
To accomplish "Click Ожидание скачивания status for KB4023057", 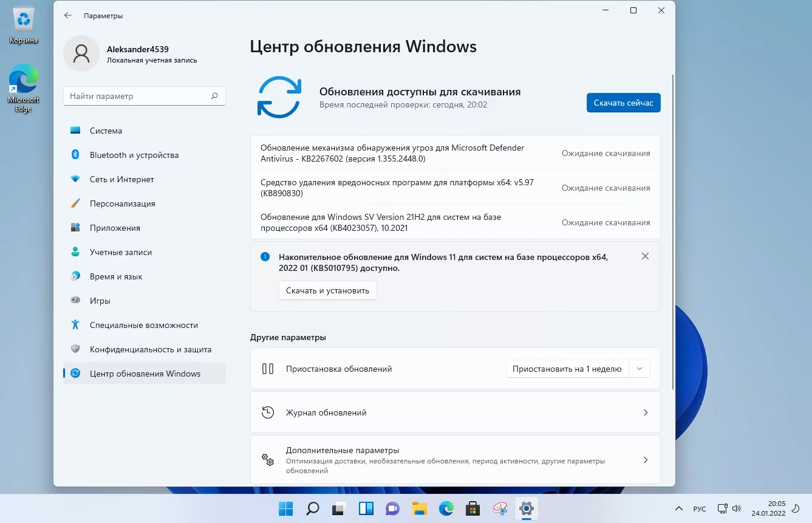I will 606,222.
